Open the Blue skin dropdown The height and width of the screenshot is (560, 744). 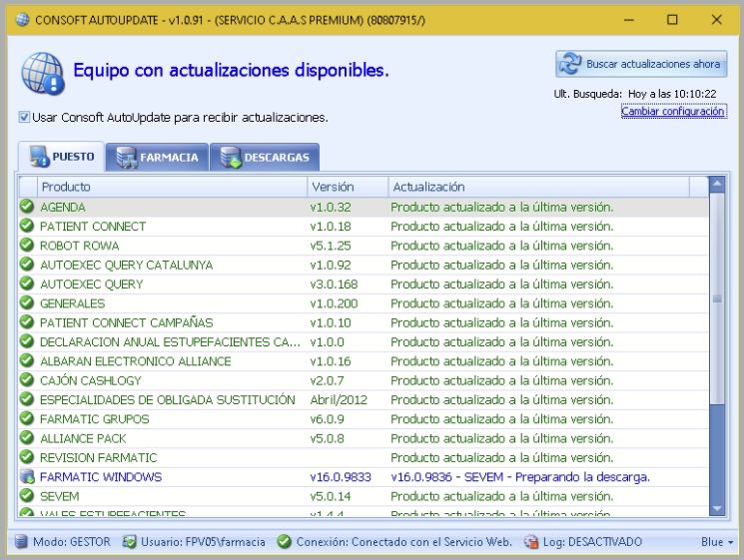pyautogui.click(x=716, y=541)
